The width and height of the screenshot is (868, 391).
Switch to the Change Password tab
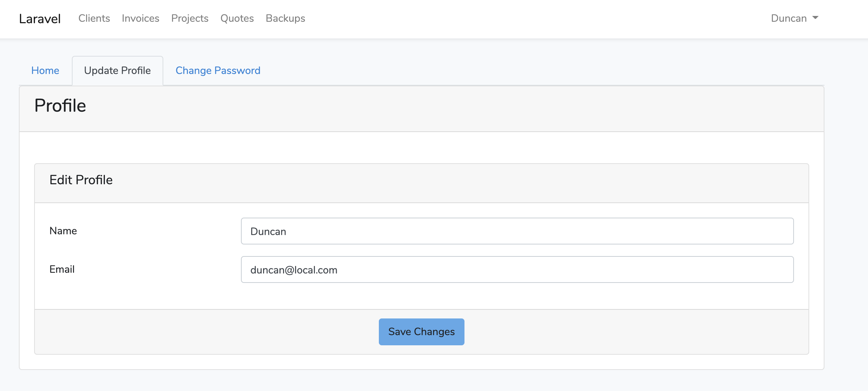click(218, 70)
